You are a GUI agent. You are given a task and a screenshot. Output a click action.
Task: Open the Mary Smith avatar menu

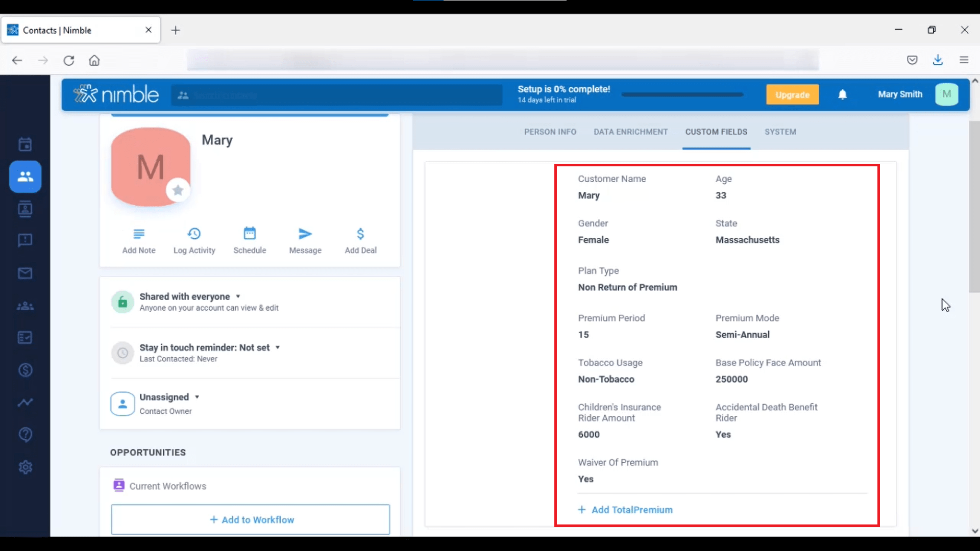pyautogui.click(x=947, y=94)
